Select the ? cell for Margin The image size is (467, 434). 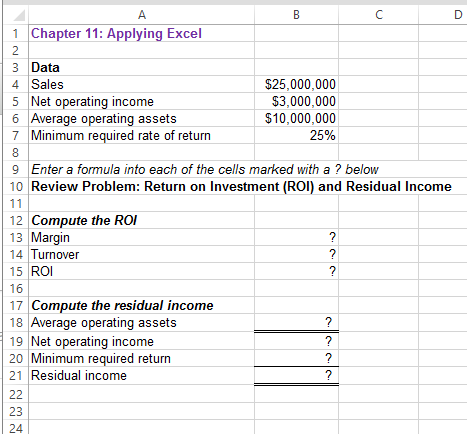point(296,237)
